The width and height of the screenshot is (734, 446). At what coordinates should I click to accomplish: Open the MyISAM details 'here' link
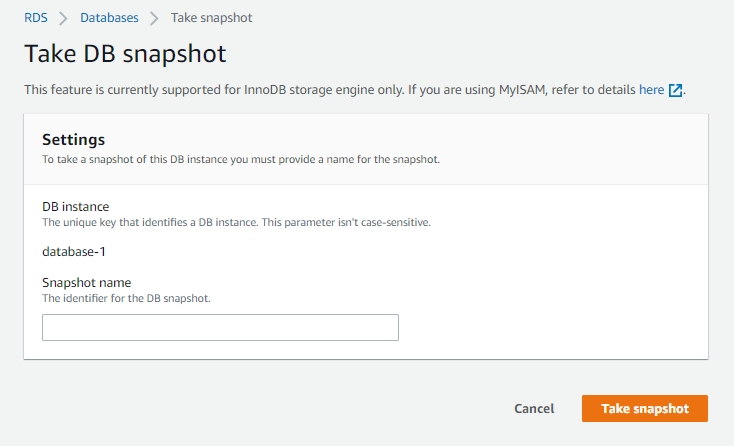coord(652,90)
